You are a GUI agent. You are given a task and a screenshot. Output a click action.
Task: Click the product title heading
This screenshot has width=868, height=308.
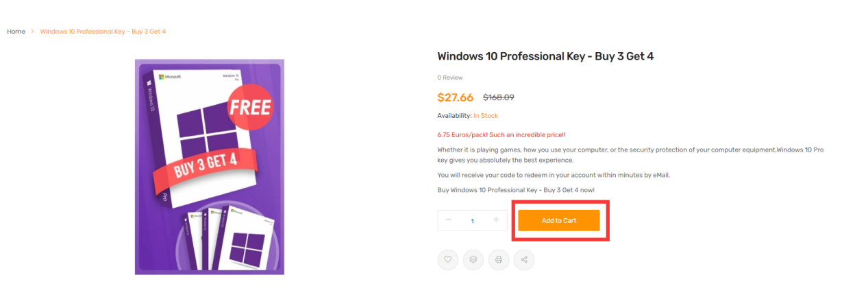(x=545, y=56)
